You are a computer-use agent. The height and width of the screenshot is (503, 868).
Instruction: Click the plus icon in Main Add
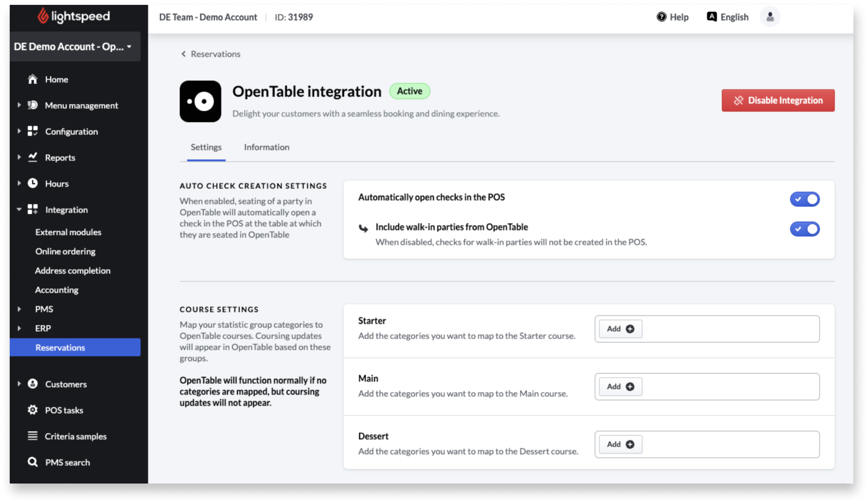click(630, 387)
